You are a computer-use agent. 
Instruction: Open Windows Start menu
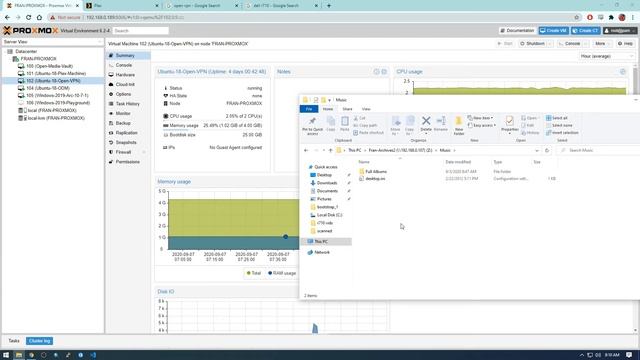(6, 355)
